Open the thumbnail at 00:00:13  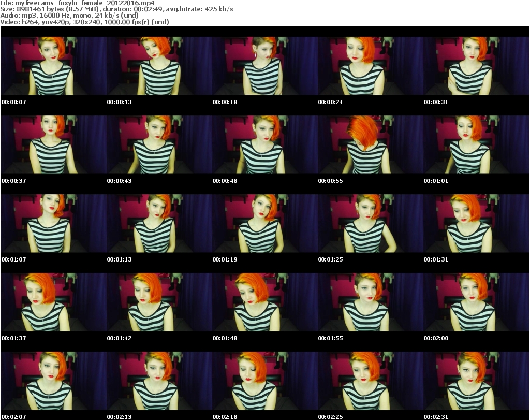pos(159,66)
